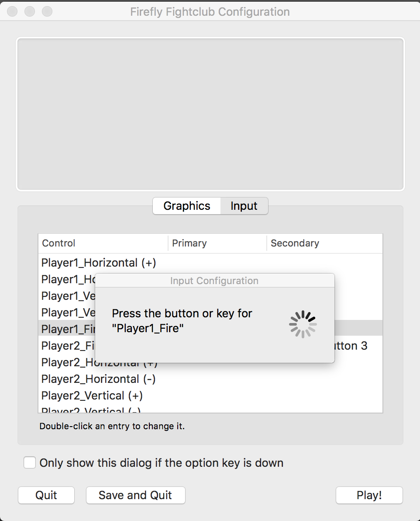Click the red close window button
The width and height of the screenshot is (420, 521).
pyautogui.click(x=13, y=11)
